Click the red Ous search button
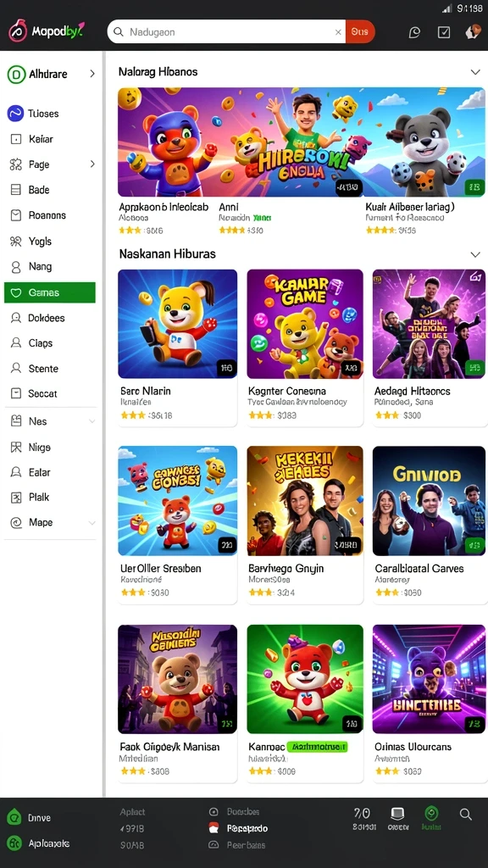 (x=359, y=32)
